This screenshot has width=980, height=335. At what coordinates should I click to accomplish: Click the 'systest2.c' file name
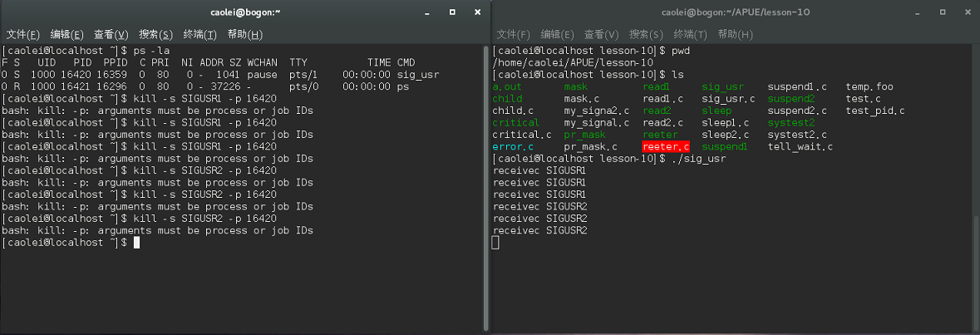[797, 135]
